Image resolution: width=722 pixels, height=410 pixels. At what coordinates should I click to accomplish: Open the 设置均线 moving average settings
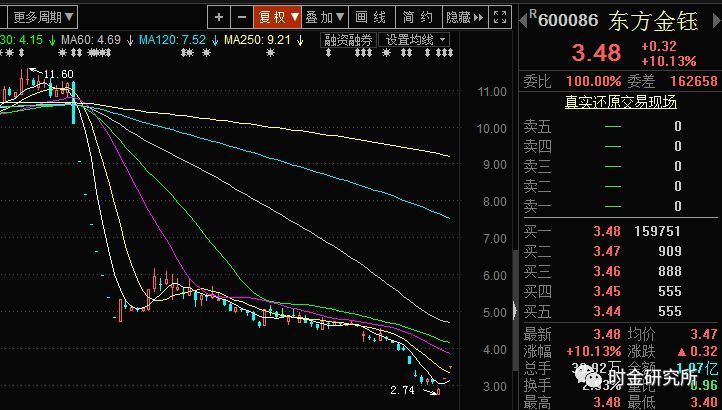click(x=415, y=40)
